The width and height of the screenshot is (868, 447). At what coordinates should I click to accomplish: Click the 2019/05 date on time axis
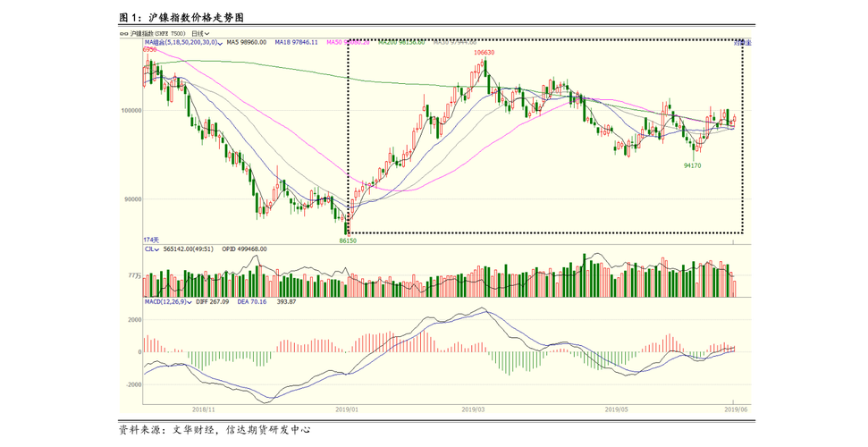click(x=617, y=409)
